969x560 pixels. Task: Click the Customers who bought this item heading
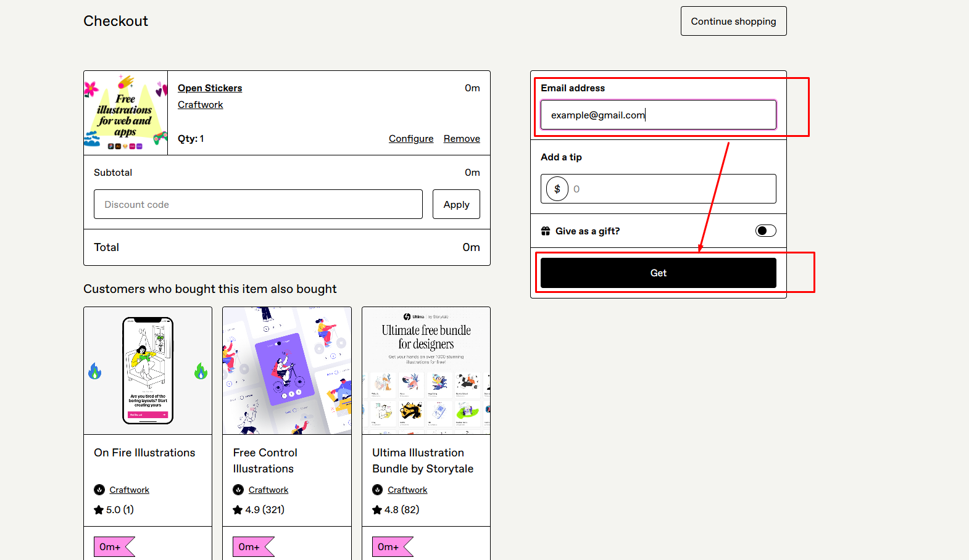click(210, 289)
